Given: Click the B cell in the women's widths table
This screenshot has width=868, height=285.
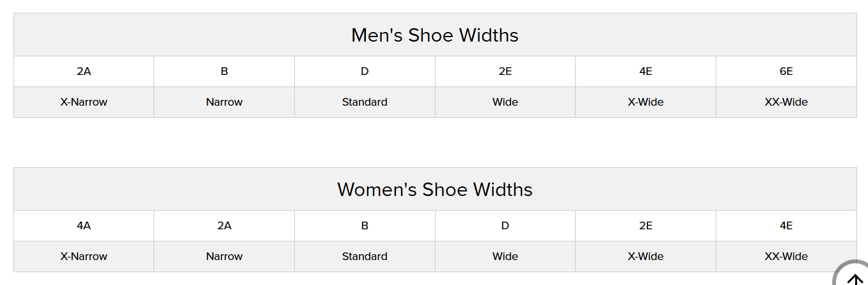Looking at the screenshot, I should (365, 226).
